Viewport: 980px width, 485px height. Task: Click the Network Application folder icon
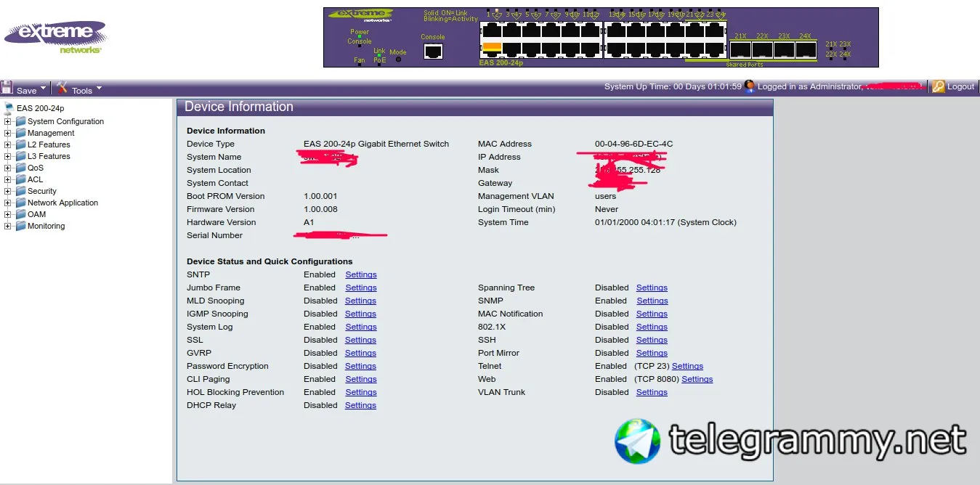coord(20,203)
